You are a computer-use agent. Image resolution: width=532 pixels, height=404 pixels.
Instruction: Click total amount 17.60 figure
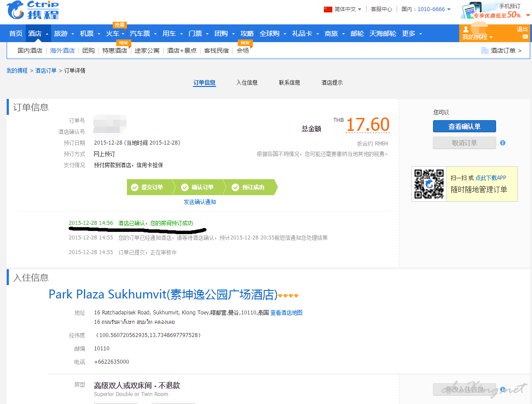point(368,125)
